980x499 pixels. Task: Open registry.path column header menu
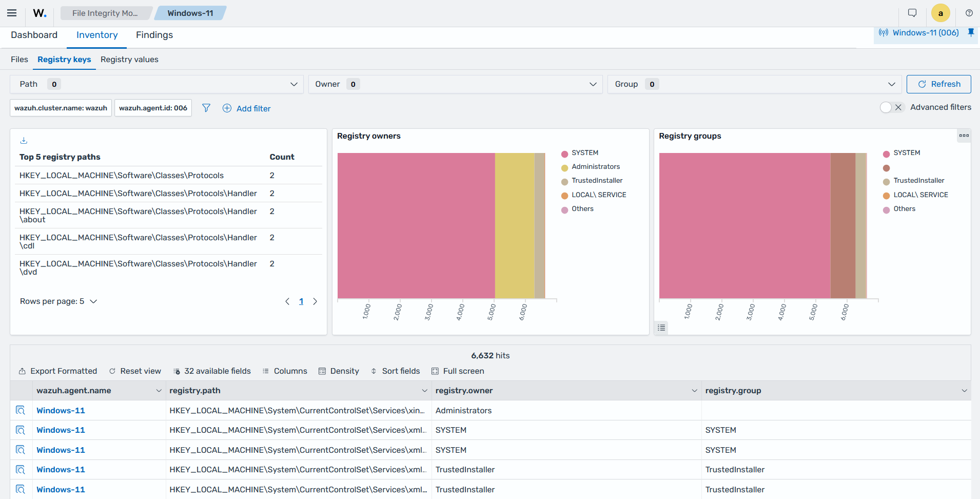[424, 391]
